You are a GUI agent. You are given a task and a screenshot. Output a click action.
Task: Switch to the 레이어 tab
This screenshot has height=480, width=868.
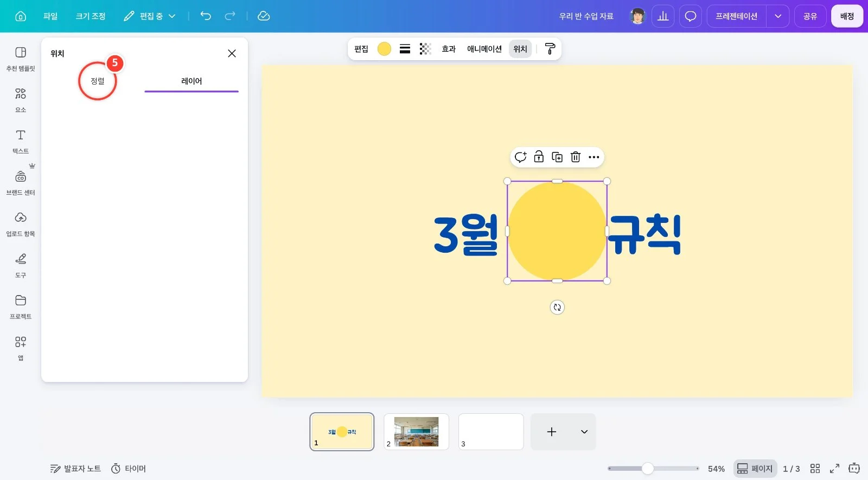point(192,81)
